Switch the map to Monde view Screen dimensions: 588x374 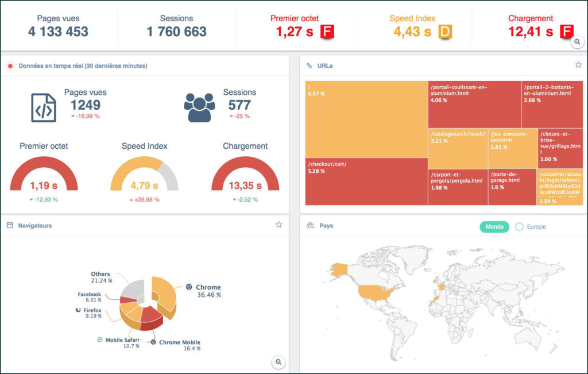(494, 227)
